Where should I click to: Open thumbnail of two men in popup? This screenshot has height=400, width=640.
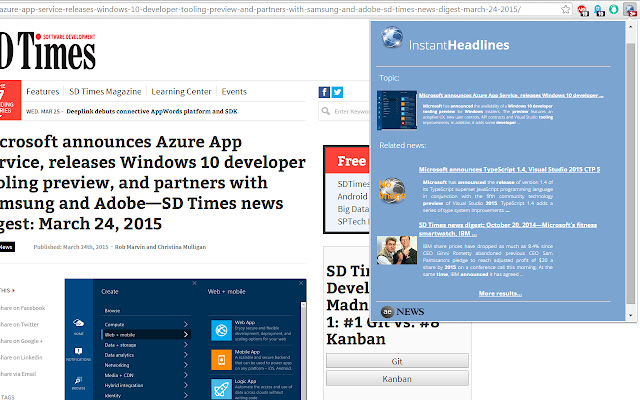[x=397, y=250]
